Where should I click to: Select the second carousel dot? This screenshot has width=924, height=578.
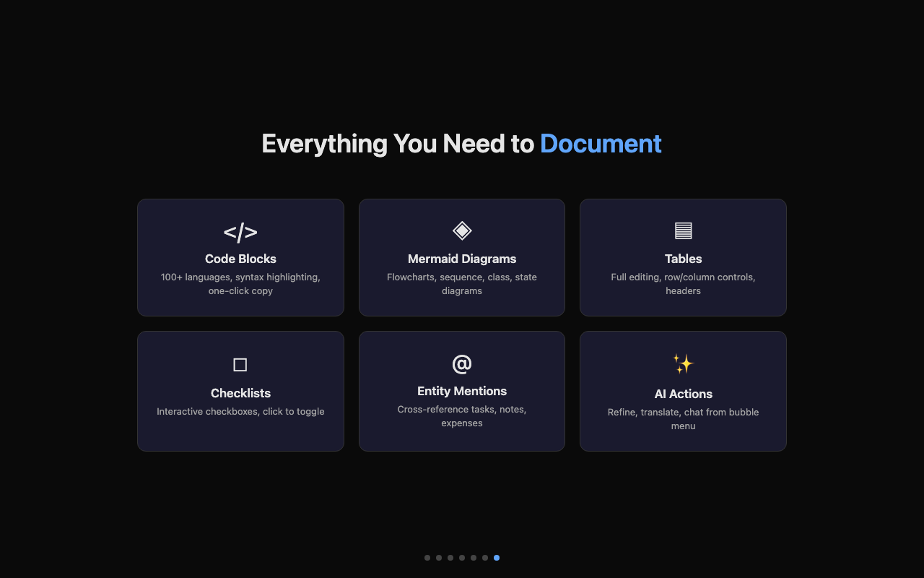438,557
